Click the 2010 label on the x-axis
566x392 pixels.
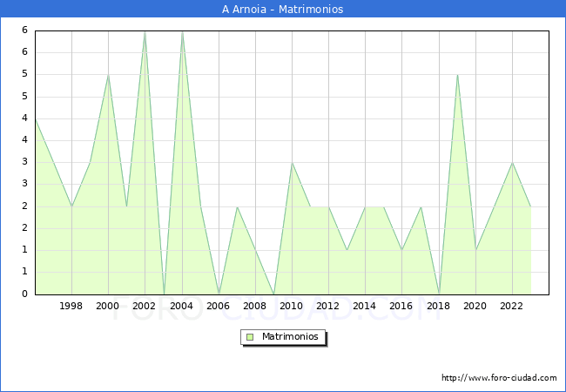(x=292, y=306)
